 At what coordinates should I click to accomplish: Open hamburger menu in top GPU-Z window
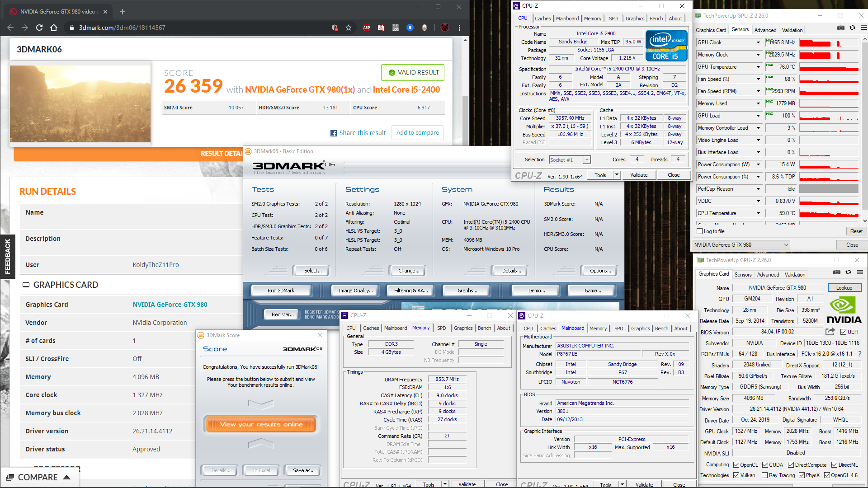863,28
